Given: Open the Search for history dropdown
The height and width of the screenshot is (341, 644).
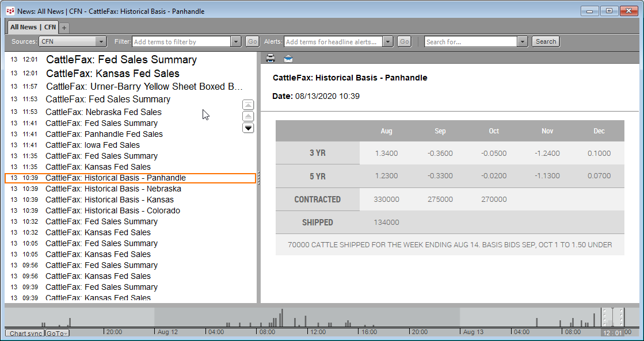Looking at the screenshot, I should (522, 41).
